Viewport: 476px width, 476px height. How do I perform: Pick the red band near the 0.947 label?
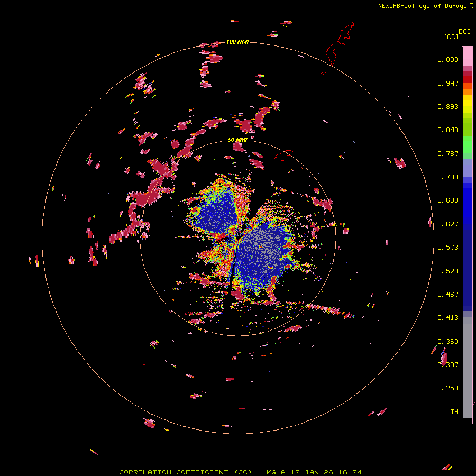coord(467,79)
